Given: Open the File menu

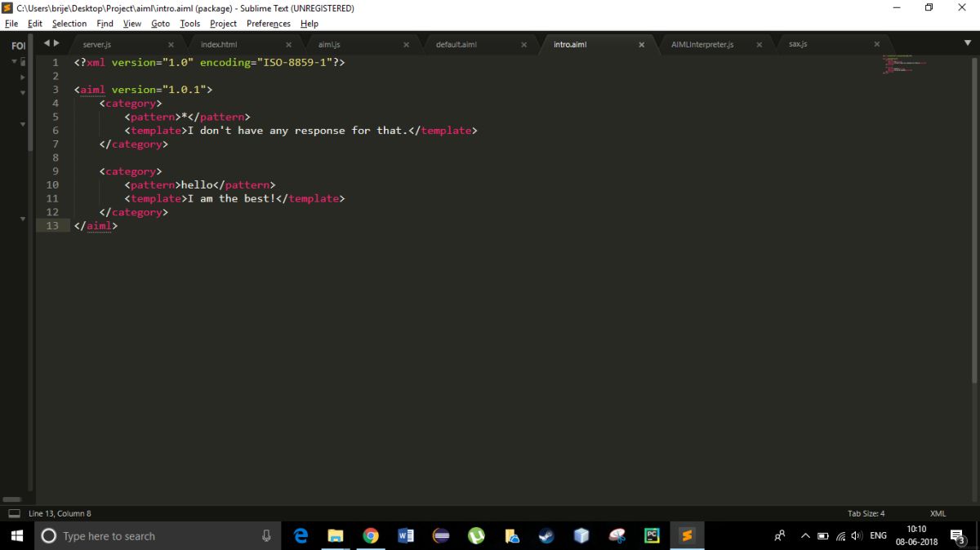Looking at the screenshot, I should [x=11, y=24].
